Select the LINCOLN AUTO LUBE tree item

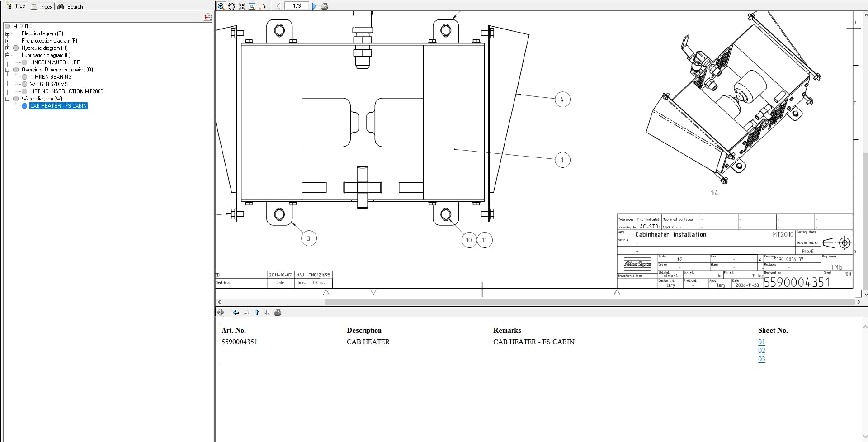point(55,62)
